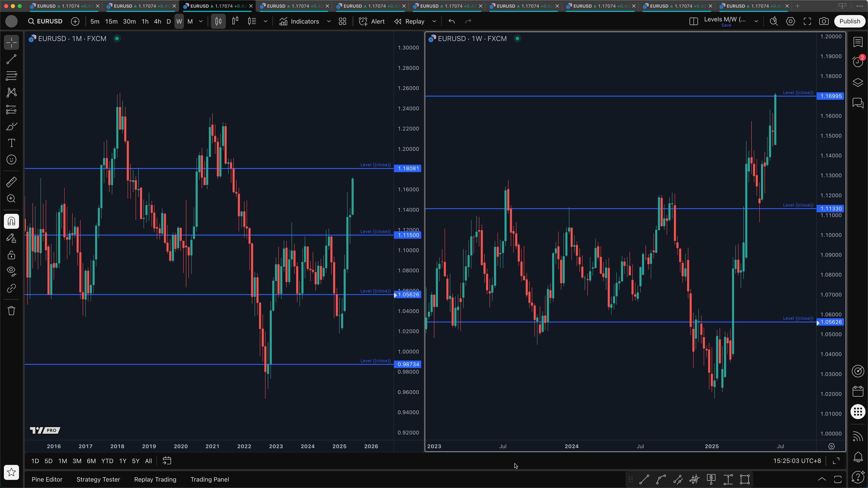868x488 pixels.
Task: Open the help center question icon
Action: coord(858,477)
